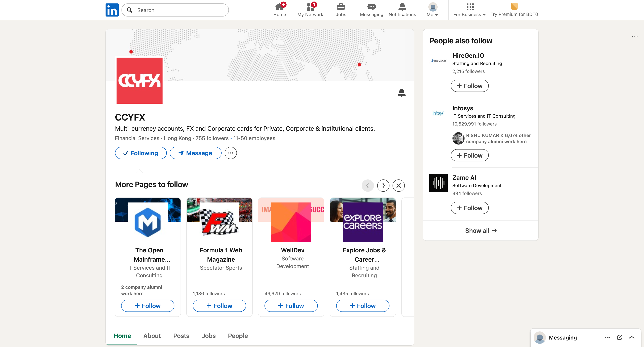Open the Home feed icon
The width and height of the screenshot is (644, 347).
pyautogui.click(x=279, y=10)
